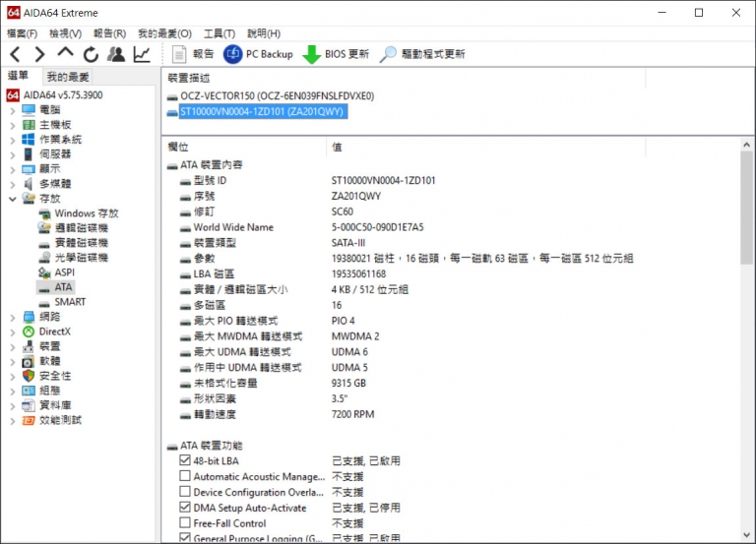Open the 檔案(F) menu
The height and width of the screenshot is (544, 756).
[x=23, y=33]
